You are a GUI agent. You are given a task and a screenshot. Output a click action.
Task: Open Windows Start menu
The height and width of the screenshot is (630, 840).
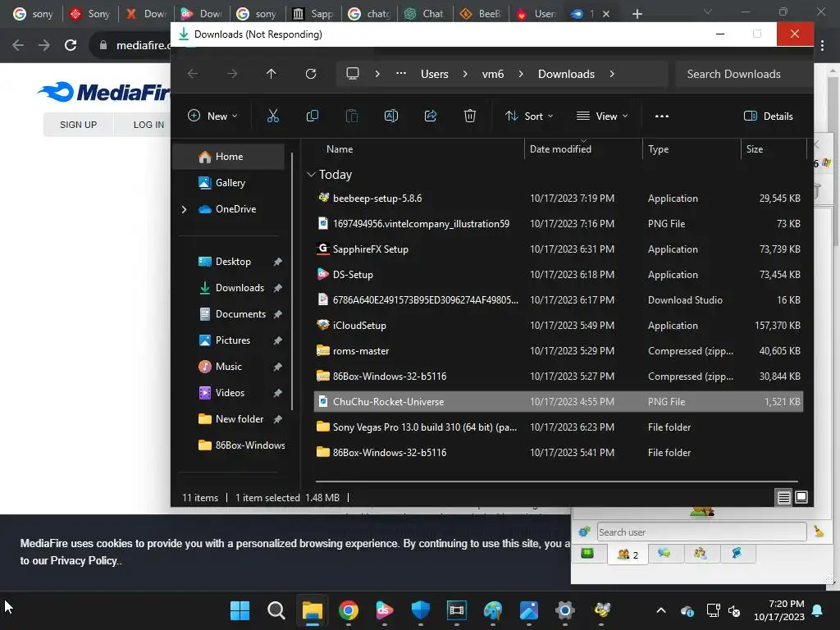[240, 610]
